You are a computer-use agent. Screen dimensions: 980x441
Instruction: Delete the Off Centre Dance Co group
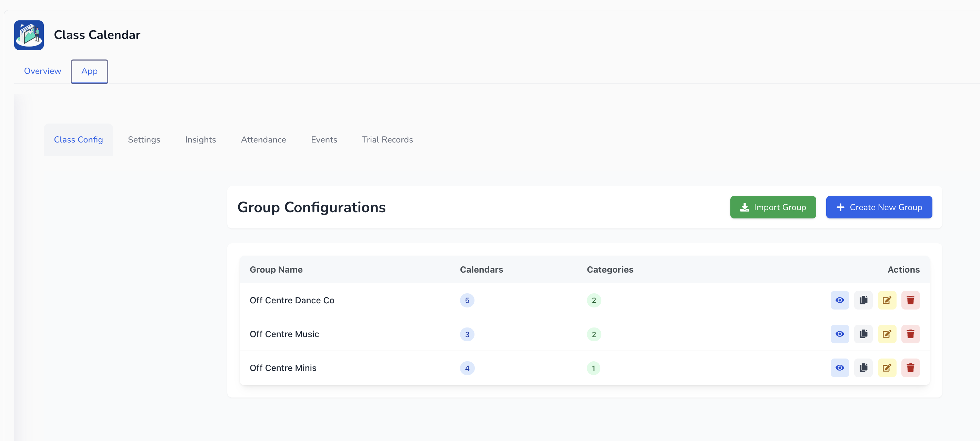click(x=910, y=300)
